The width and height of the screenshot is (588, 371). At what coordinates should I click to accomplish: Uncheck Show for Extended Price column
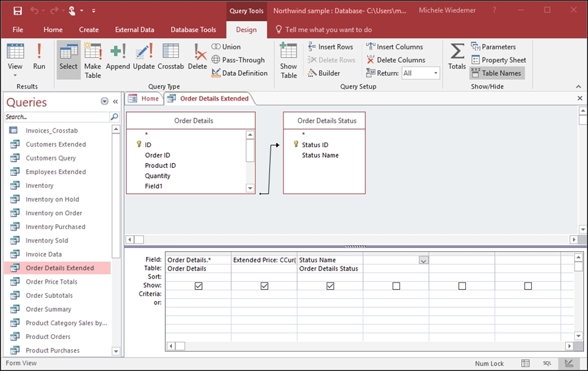(x=265, y=286)
